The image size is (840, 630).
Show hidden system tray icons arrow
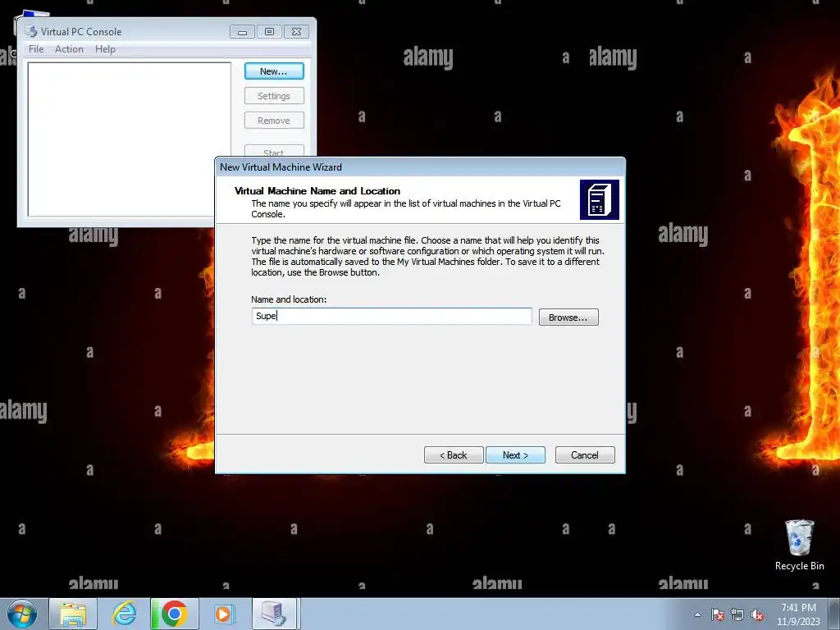(x=697, y=614)
